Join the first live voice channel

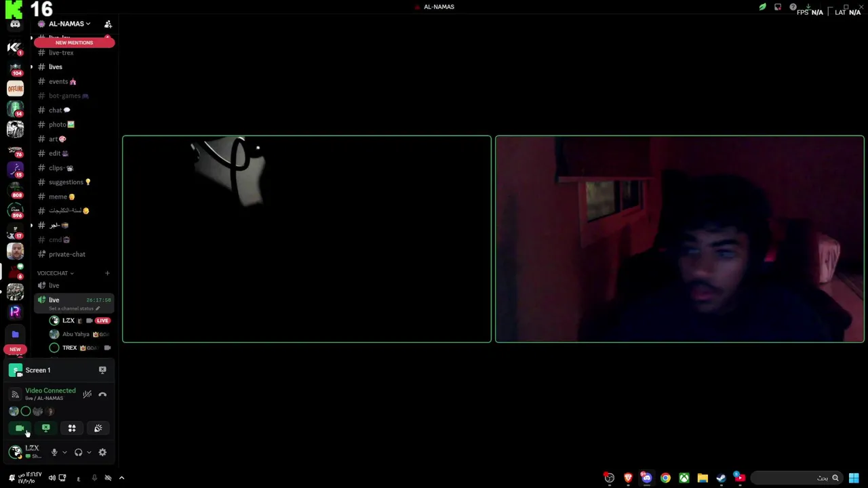tap(74, 285)
